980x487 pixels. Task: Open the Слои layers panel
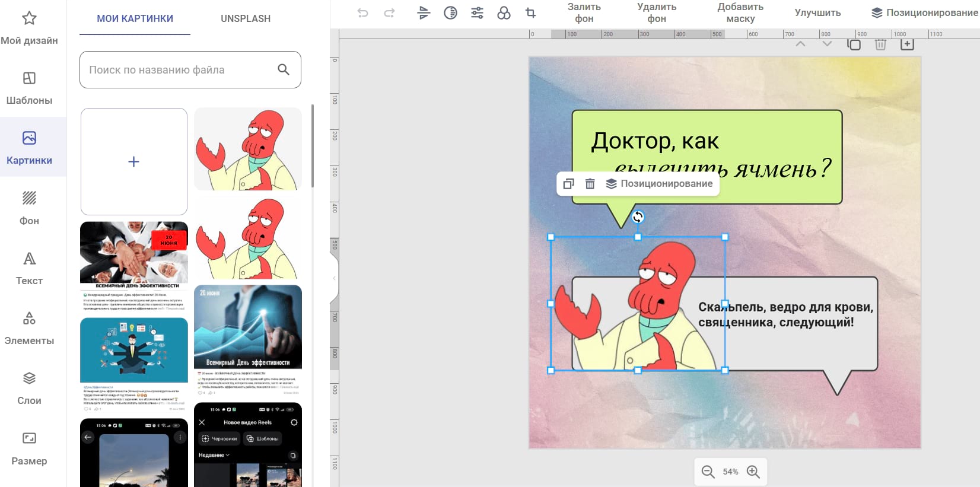(x=29, y=389)
